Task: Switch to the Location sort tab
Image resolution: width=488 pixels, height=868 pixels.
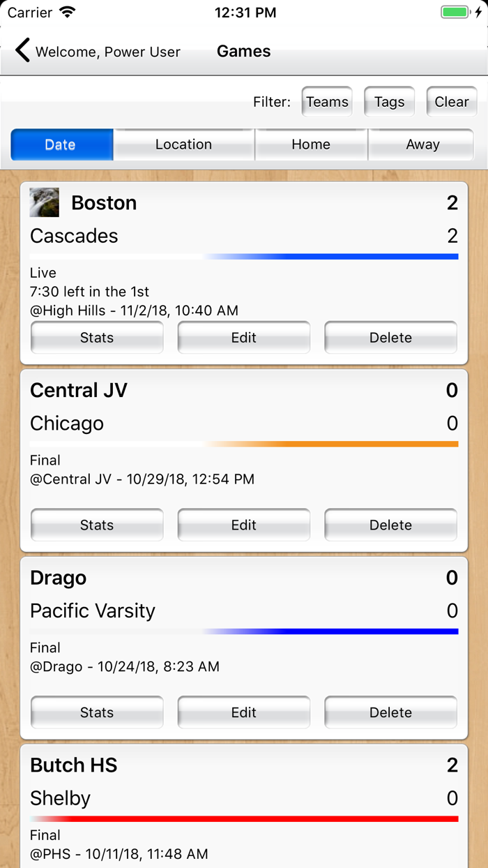Action: pos(183,144)
